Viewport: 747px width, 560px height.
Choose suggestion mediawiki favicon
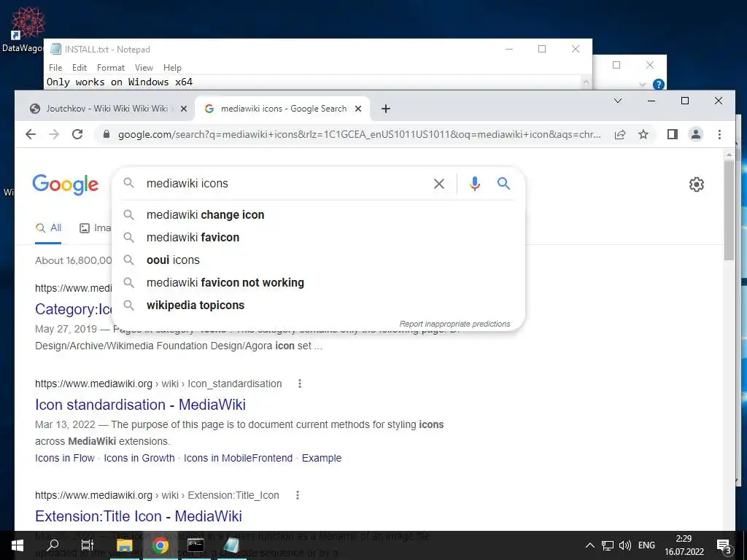tap(318, 237)
